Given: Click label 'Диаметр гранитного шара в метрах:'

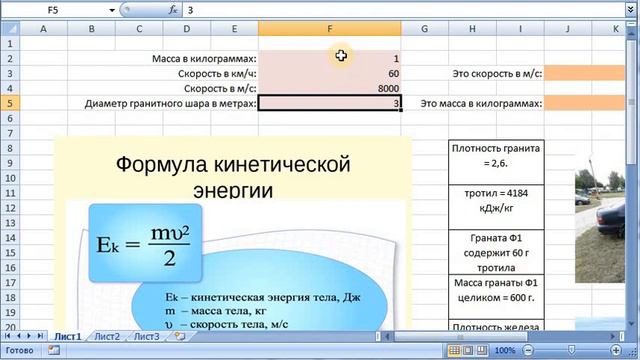Looking at the screenshot, I should pos(171,104).
